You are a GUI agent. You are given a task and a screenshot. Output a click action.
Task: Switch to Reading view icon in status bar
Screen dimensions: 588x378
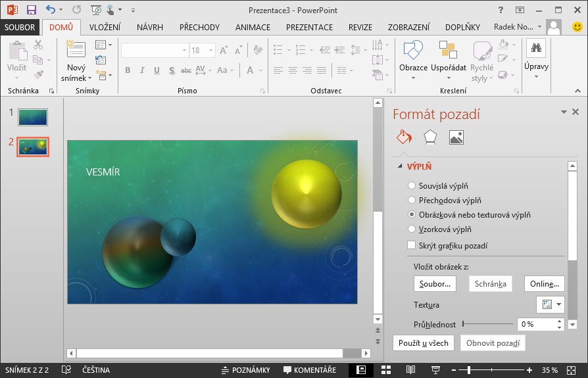point(410,370)
